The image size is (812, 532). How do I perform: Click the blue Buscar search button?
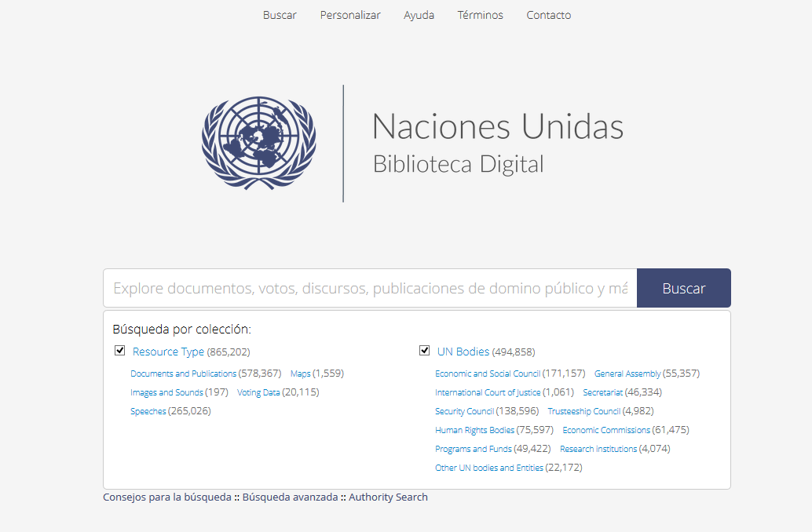[683, 288]
